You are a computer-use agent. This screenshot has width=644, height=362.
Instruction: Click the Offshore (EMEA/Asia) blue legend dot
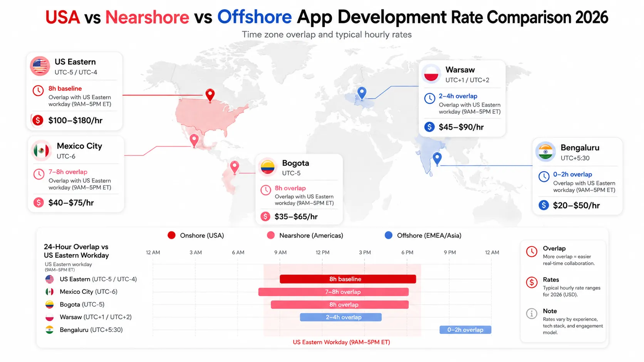tap(389, 235)
